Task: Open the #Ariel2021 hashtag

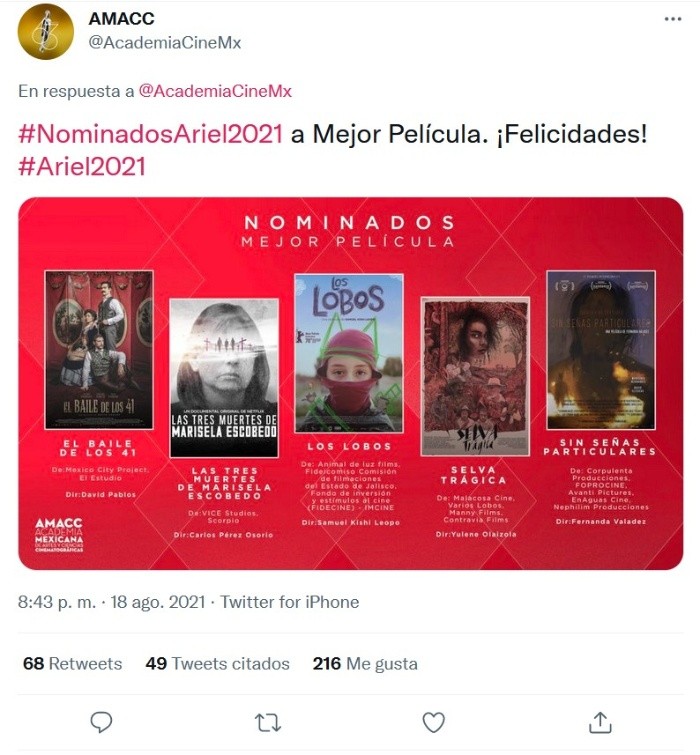Action: (x=82, y=167)
